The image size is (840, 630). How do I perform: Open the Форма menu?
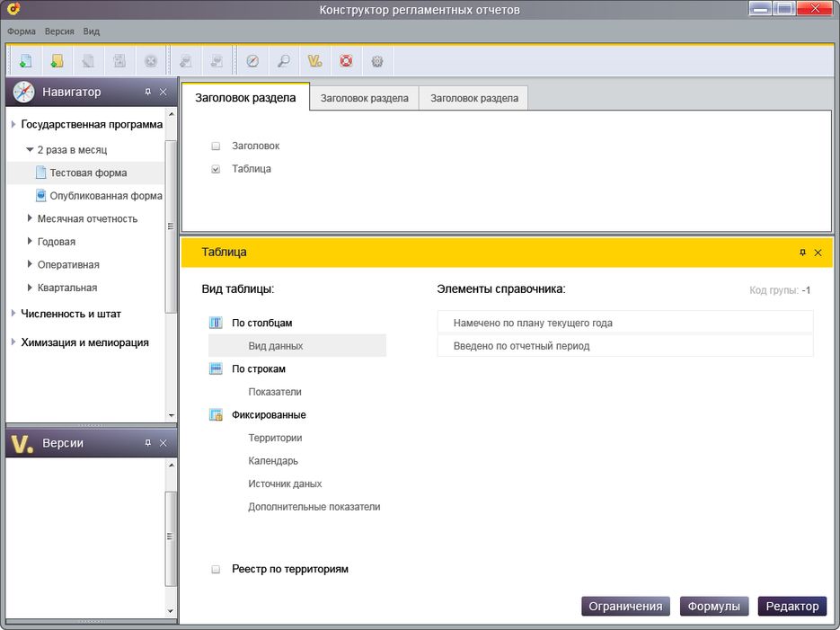click(22, 31)
